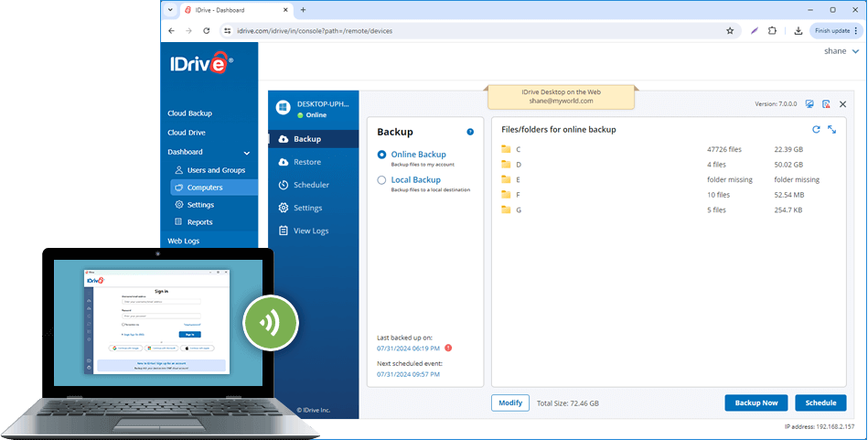Go to Cloud Backup in sidebar
868x440 pixels.
(189, 113)
